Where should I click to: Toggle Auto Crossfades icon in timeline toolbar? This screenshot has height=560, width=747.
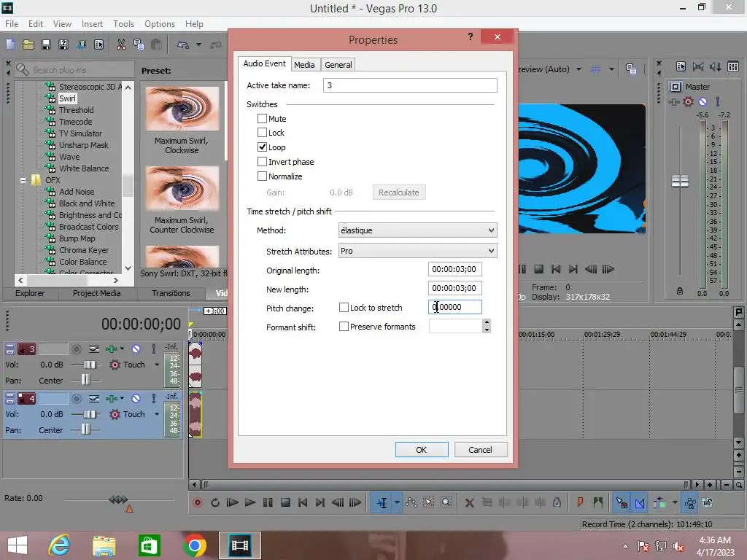[x=639, y=503]
